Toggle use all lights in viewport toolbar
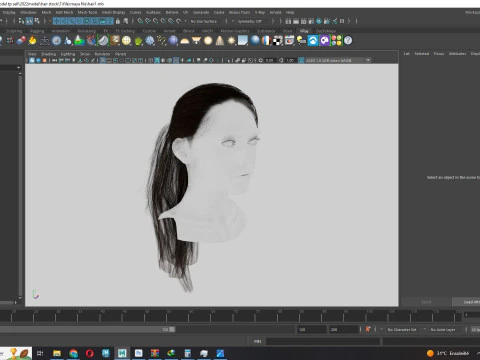480x360 pixels. click(x=183, y=60)
